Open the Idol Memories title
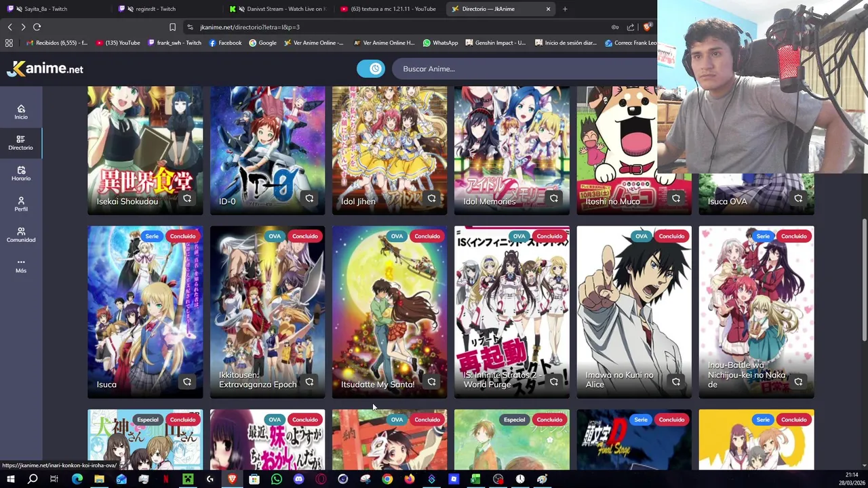 pos(490,201)
